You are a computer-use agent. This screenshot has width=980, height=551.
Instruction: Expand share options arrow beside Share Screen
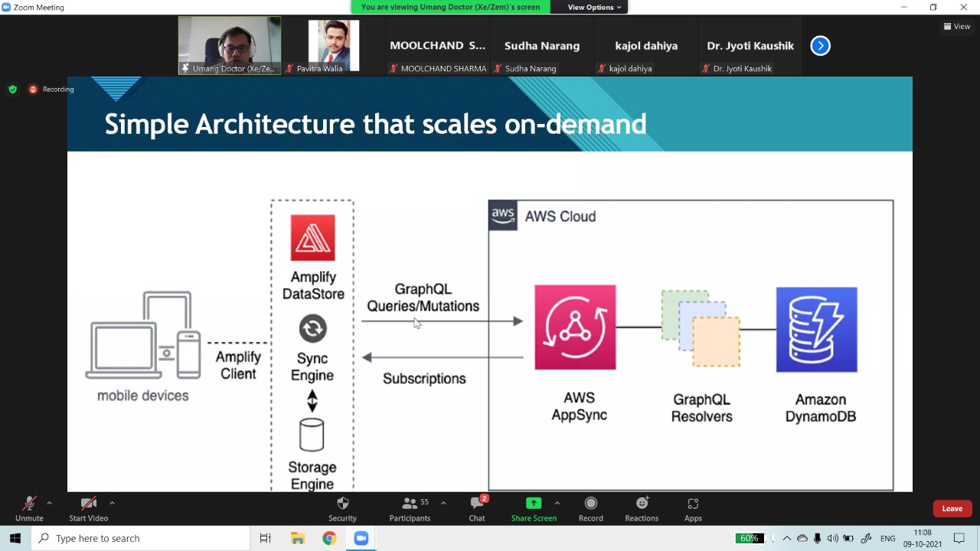pyautogui.click(x=557, y=503)
